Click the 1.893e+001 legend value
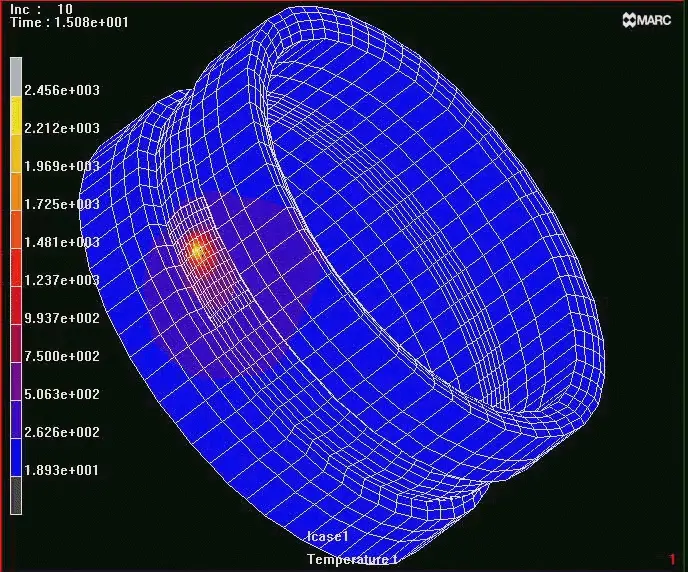The height and width of the screenshot is (572, 688). (x=61, y=470)
